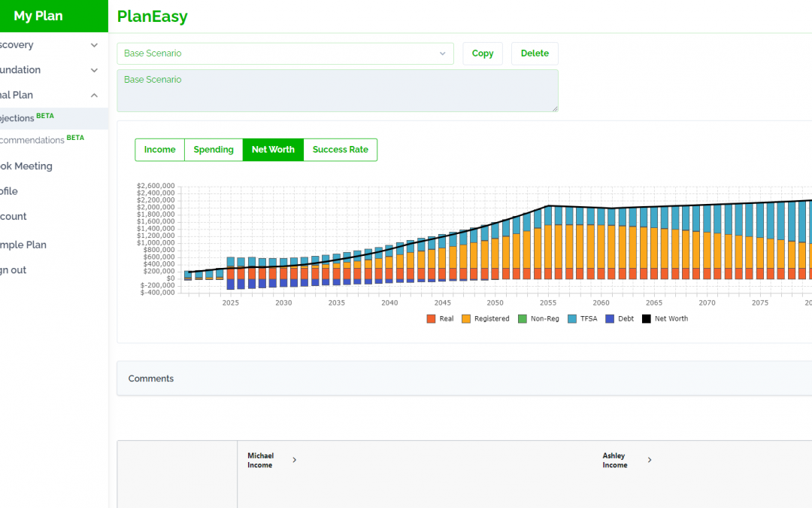Click the Base Scenario description textarea
This screenshot has width=812, height=508.
coord(338,91)
